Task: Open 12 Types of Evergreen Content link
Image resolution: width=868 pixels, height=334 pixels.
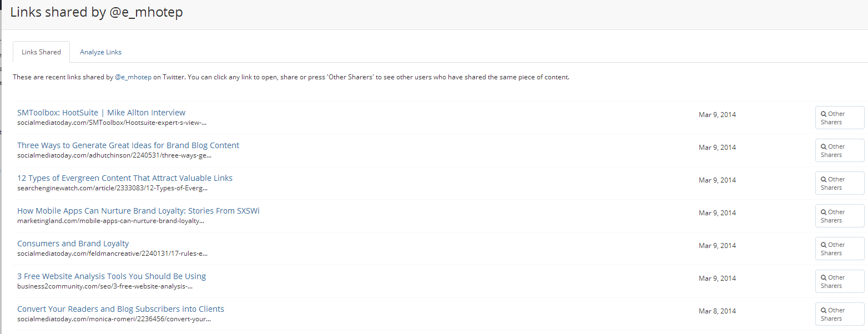Action: (x=125, y=178)
